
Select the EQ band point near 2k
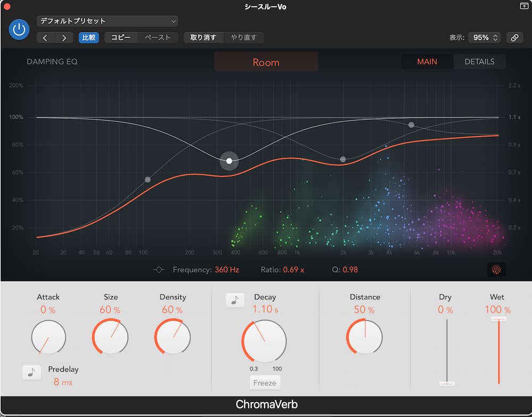343,159
